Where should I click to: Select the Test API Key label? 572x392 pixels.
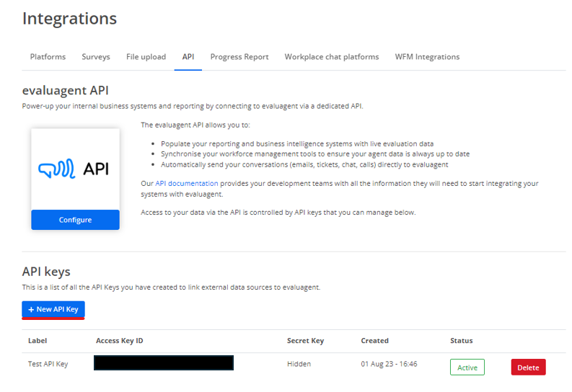pyautogui.click(x=48, y=364)
